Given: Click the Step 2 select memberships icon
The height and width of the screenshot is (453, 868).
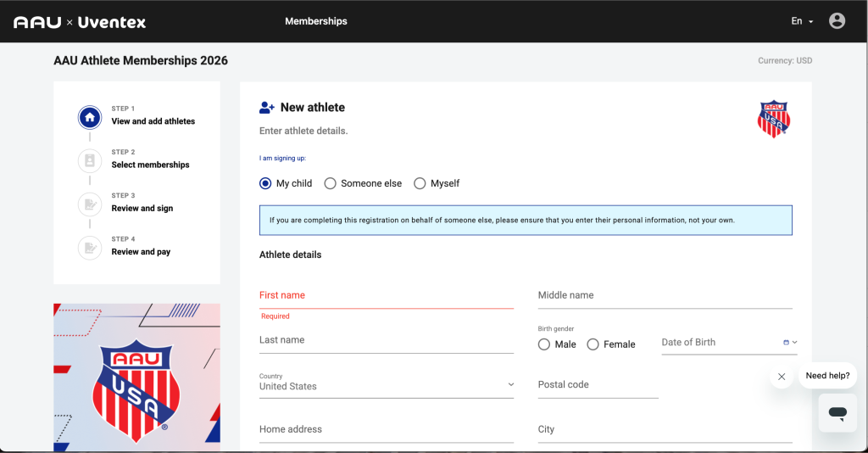Looking at the screenshot, I should tap(90, 160).
